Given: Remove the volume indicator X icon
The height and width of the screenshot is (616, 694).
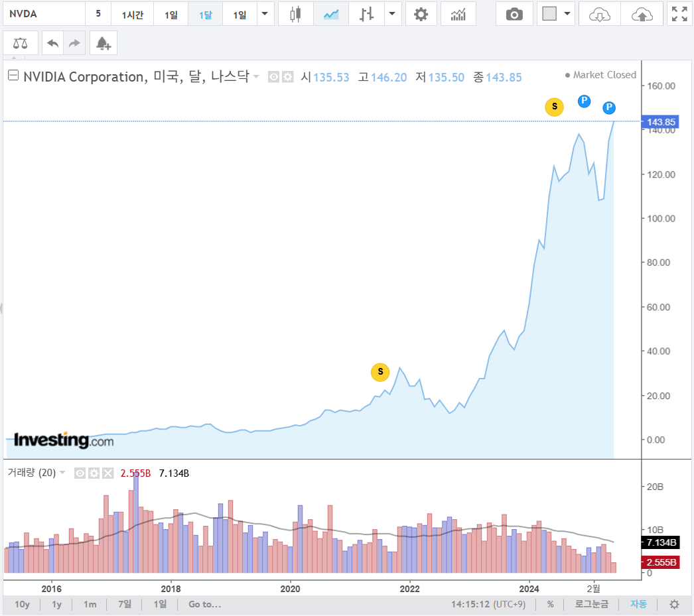Looking at the screenshot, I should (x=108, y=473).
